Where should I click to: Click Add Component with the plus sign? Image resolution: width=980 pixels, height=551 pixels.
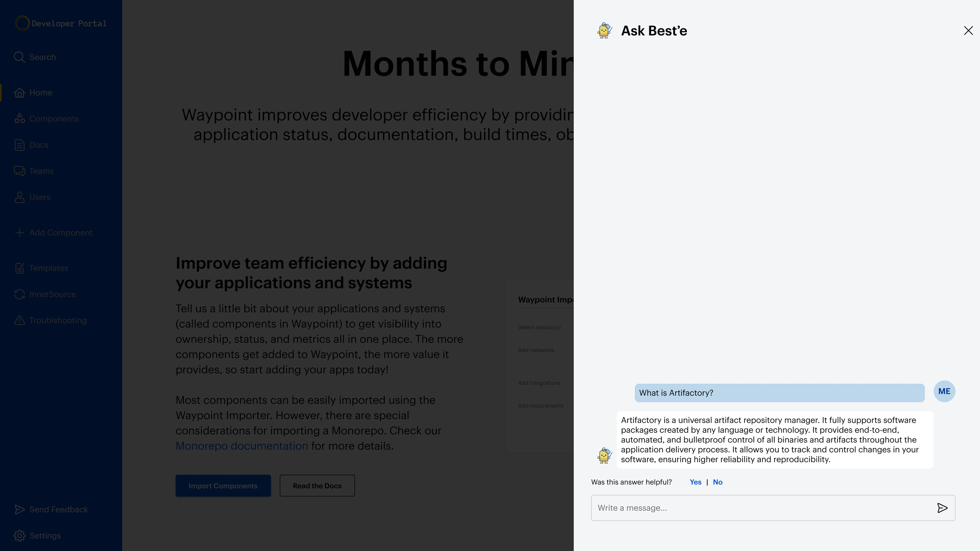19,232
